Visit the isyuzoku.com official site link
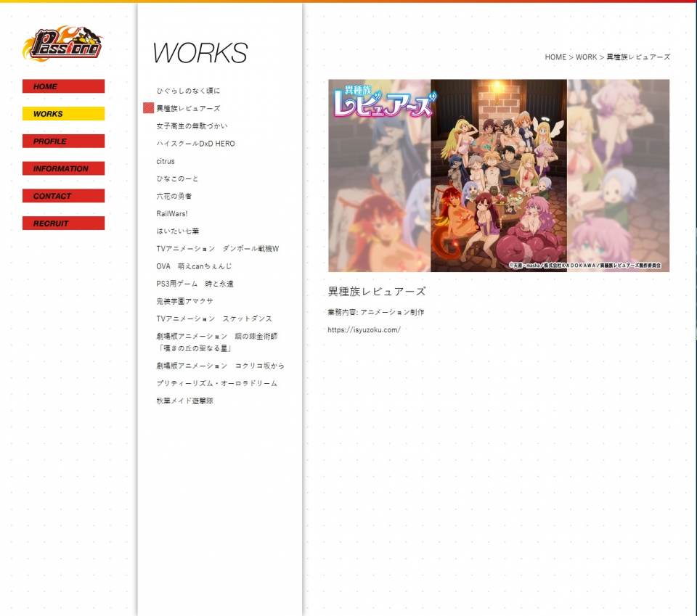This screenshot has width=697, height=616. coord(364,330)
